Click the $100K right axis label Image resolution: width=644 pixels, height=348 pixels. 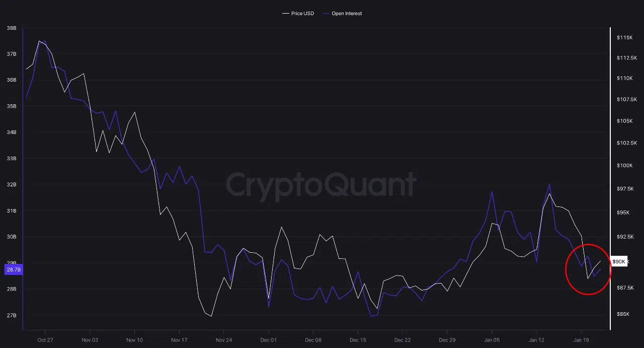click(624, 166)
